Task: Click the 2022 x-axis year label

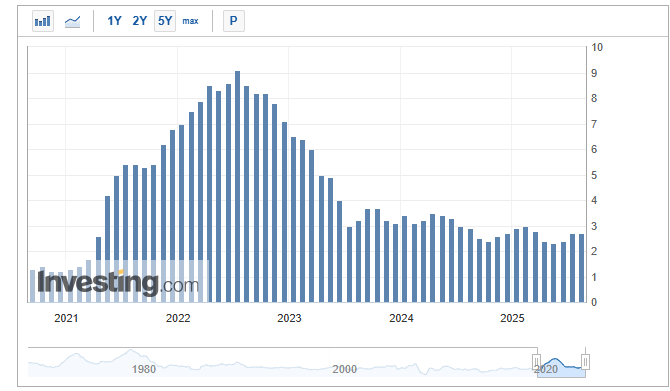Action: (178, 318)
